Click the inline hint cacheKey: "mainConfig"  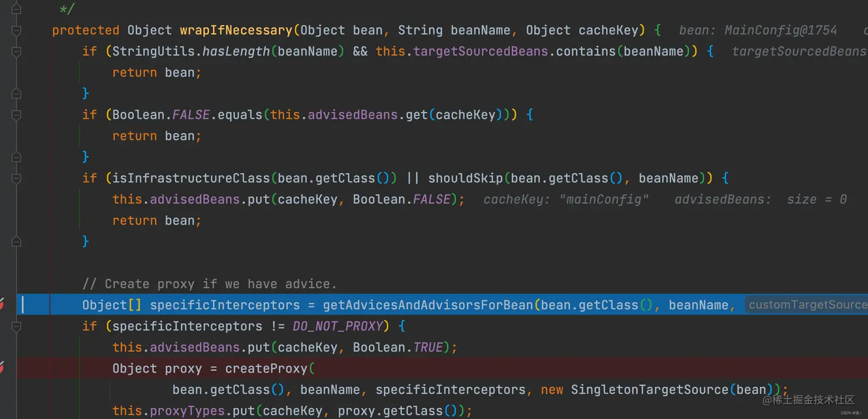tap(566, 199)
